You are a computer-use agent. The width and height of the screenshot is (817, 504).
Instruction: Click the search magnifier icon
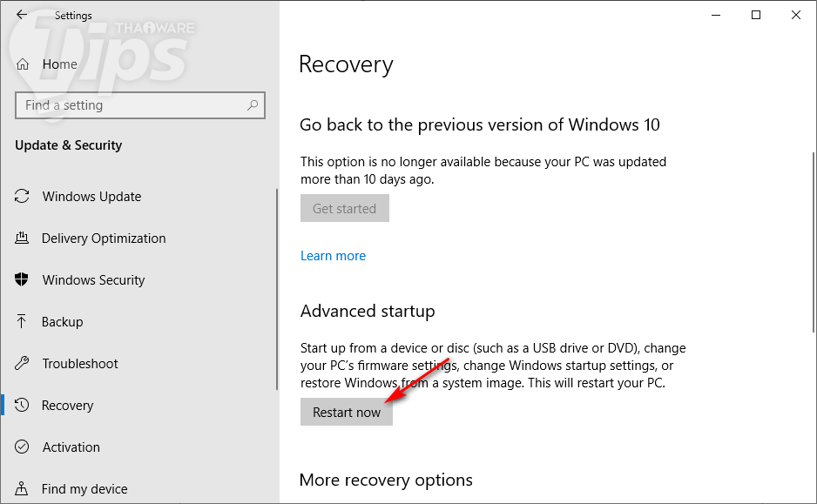(253, 105)
